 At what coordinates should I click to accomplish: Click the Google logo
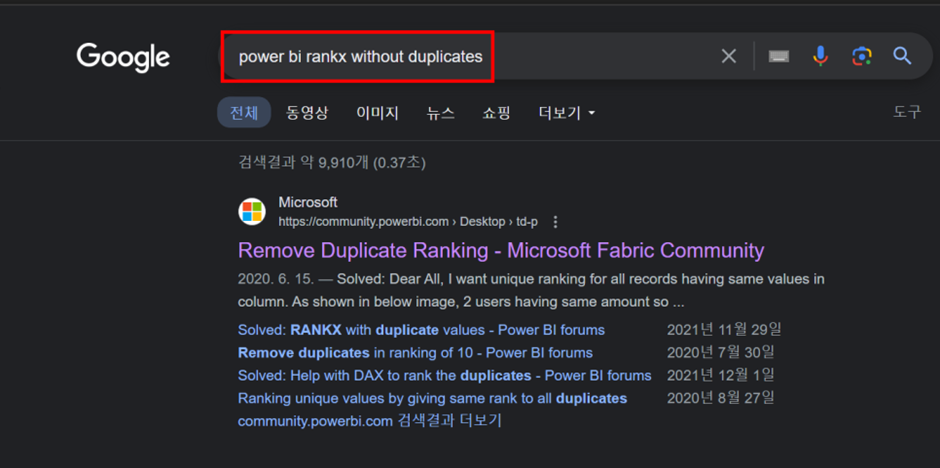coord(123,58)
